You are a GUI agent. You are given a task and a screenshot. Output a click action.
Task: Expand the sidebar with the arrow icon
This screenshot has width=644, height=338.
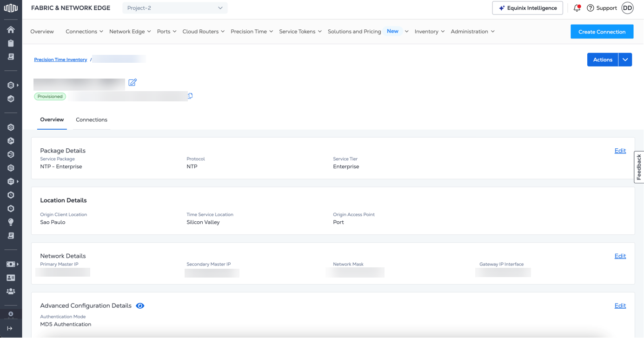coord(10,328)
